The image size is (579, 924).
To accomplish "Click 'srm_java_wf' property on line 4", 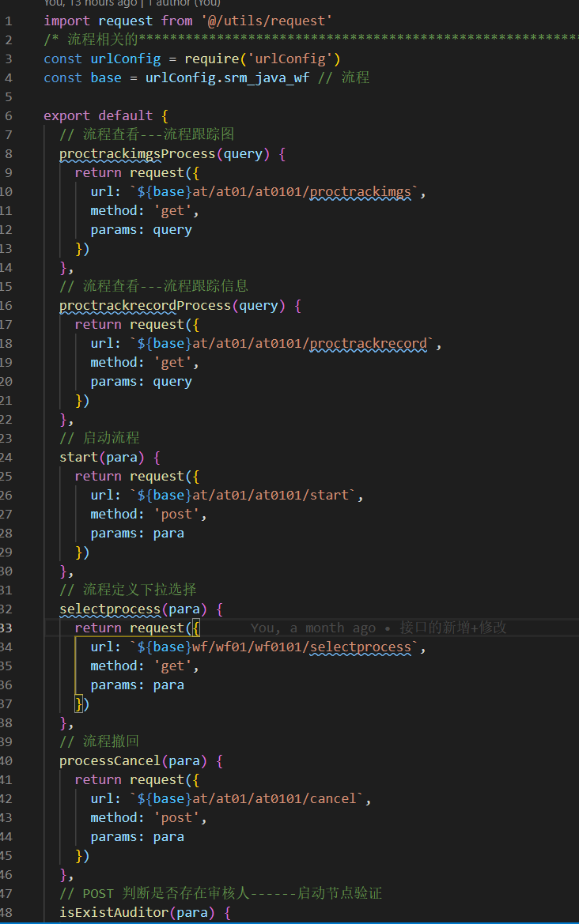I will click(267, 77).
